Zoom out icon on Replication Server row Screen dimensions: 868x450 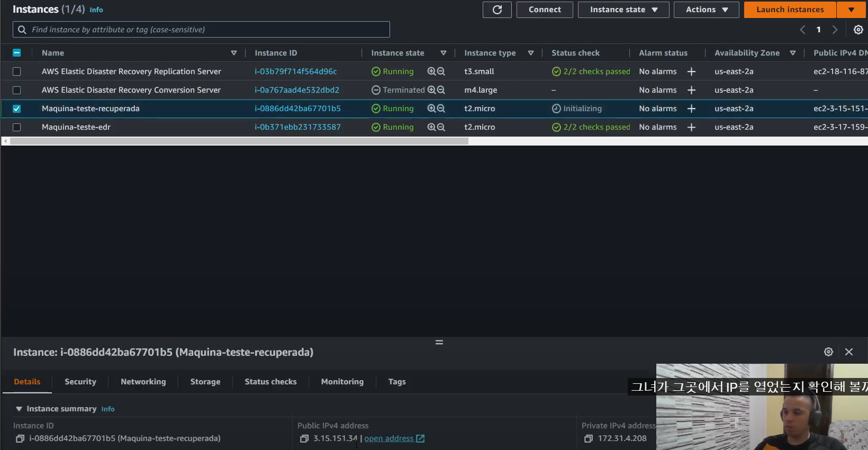[x=441, y=71]
